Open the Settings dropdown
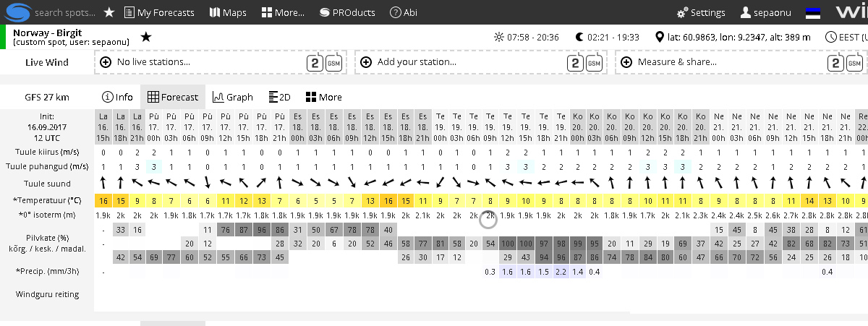This screenshot has height=326, width=868. 701,12
